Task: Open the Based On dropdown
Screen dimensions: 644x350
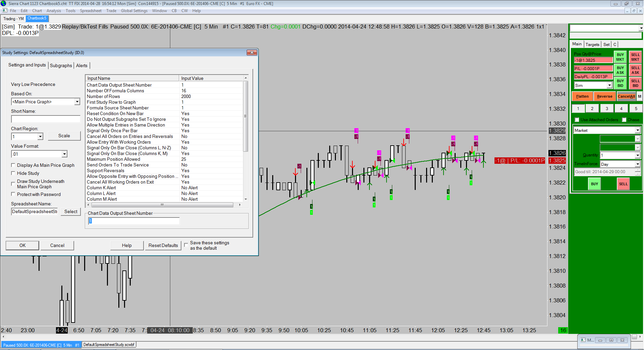Action: click(77, 102)
